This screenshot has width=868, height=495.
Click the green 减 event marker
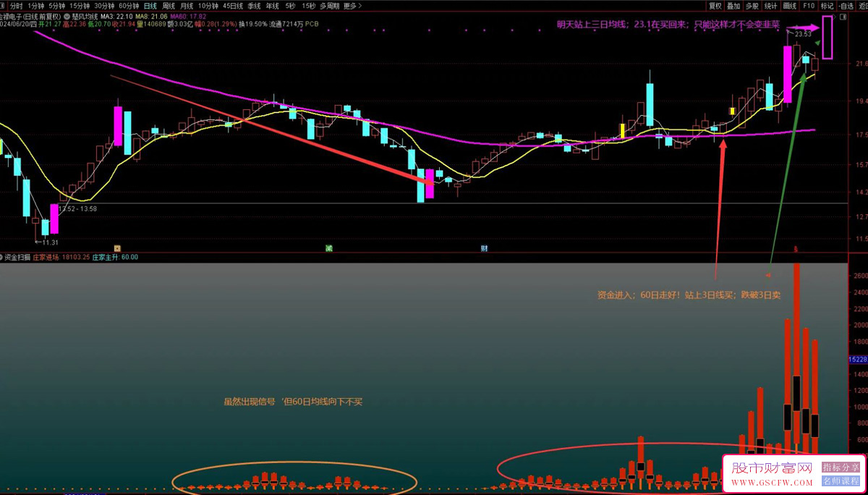(329, 248)
